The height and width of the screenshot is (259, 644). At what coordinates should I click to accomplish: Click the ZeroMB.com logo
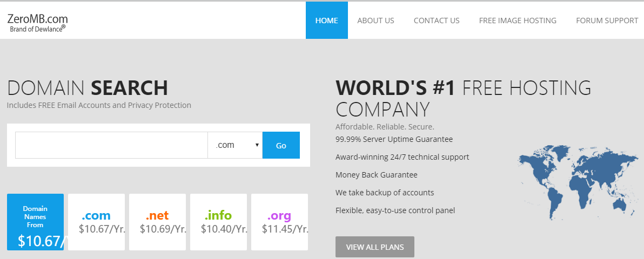point(37,23)
